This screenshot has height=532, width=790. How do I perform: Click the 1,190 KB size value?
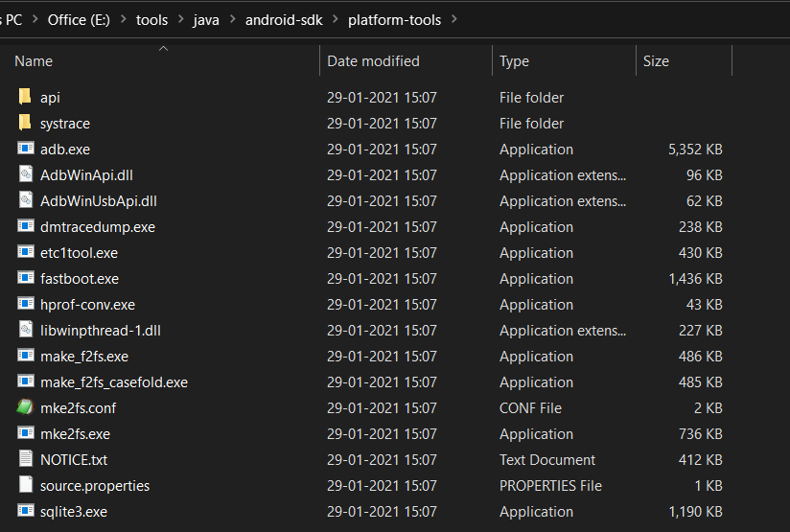click(x=695, y=512)
